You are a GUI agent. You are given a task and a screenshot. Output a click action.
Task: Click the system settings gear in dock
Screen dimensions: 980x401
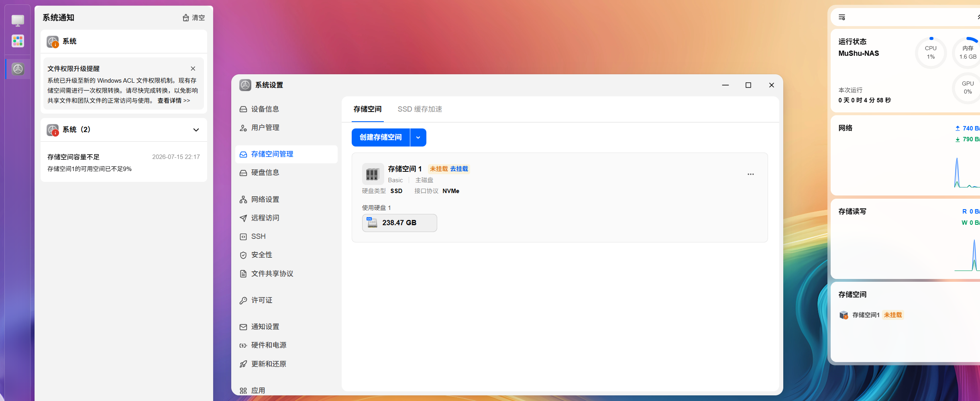pos(18,69)
